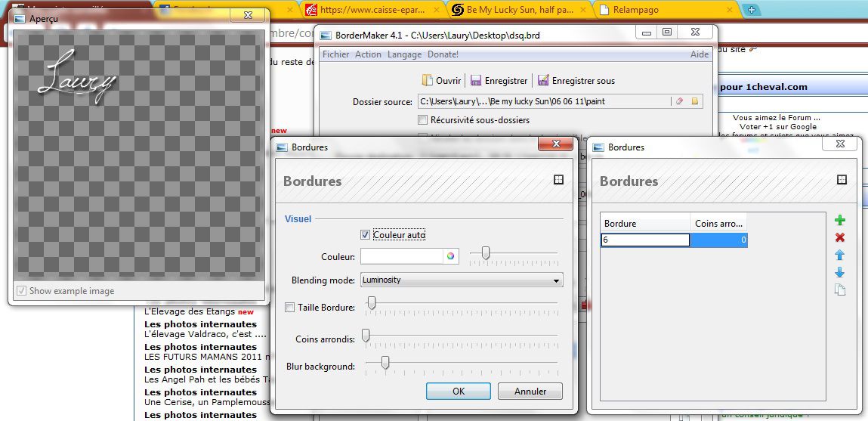
Task: Delete border using the red X icon
Action: click(839, 237)
